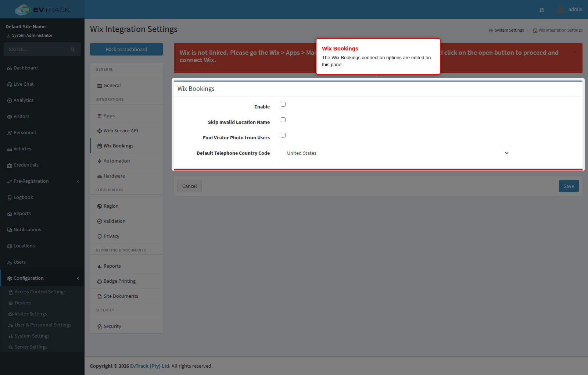Dismiss the red Wix not linked alert
This screenshot has width=588, height=375.
[575, 52]
